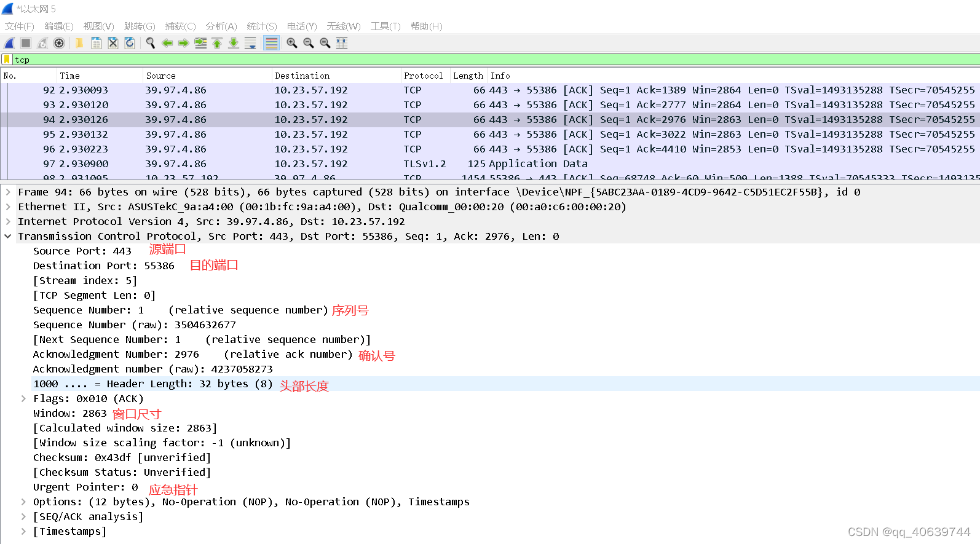Image resolution: width=980 pixels, height=544 pixels.
Task: Reload this capture file
Action: click(129, 43)
